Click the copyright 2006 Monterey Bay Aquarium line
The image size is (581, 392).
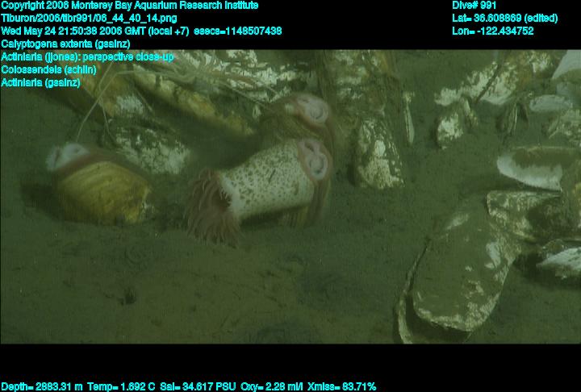[130, 6]
